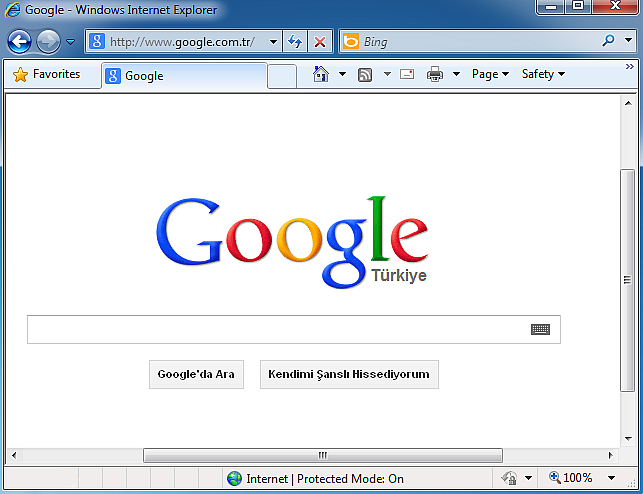Click the Refresh page icon
Viewport: 643px width, 494px height.
pyautogui.click(x=295, y=42)
